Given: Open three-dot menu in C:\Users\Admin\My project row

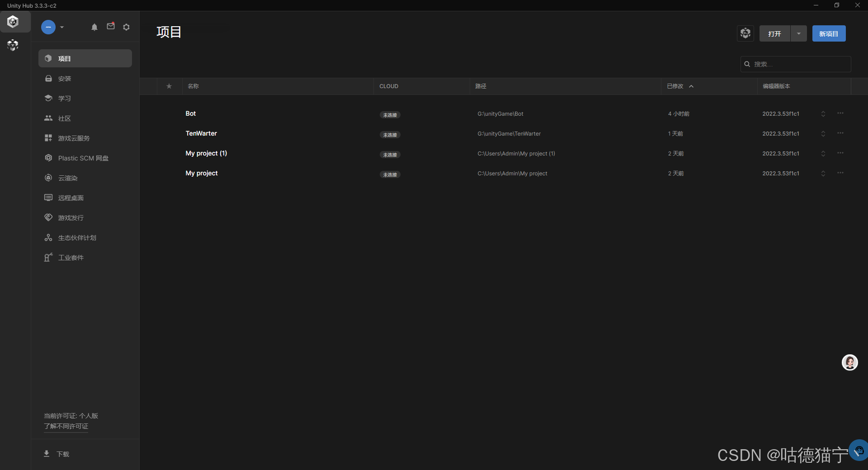Looking at the screenshot, I should click(x=840, y=173).
